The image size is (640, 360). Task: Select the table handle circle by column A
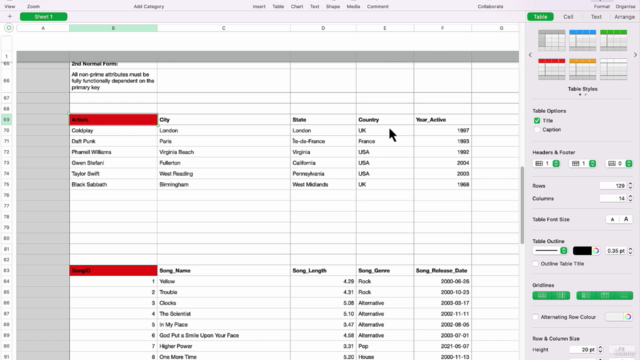[x=9, y=28]
